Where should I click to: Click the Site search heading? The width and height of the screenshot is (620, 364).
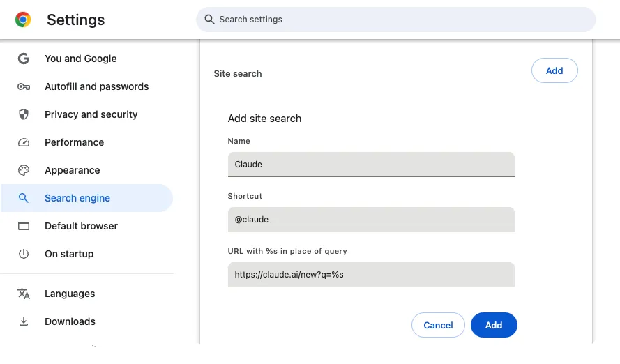[x=238, y=73]
